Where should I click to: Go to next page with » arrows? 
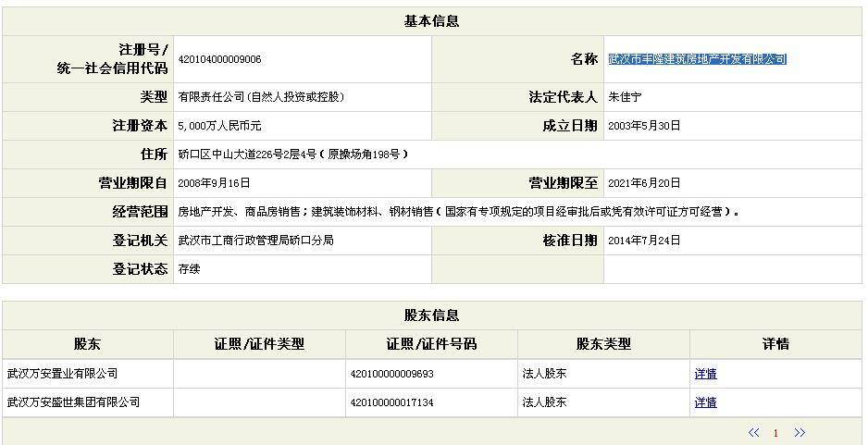click(800, 433)
